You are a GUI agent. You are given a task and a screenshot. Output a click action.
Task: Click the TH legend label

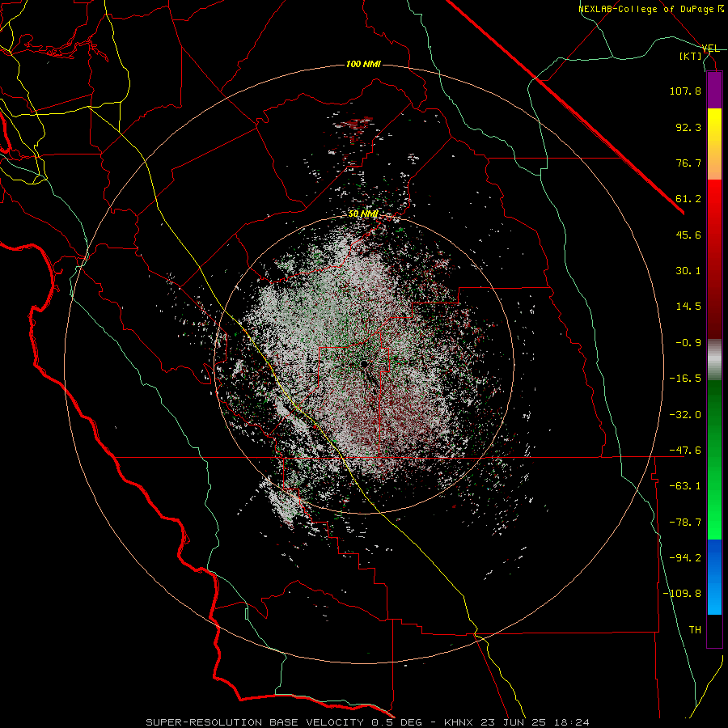click(x=695, y=630)
